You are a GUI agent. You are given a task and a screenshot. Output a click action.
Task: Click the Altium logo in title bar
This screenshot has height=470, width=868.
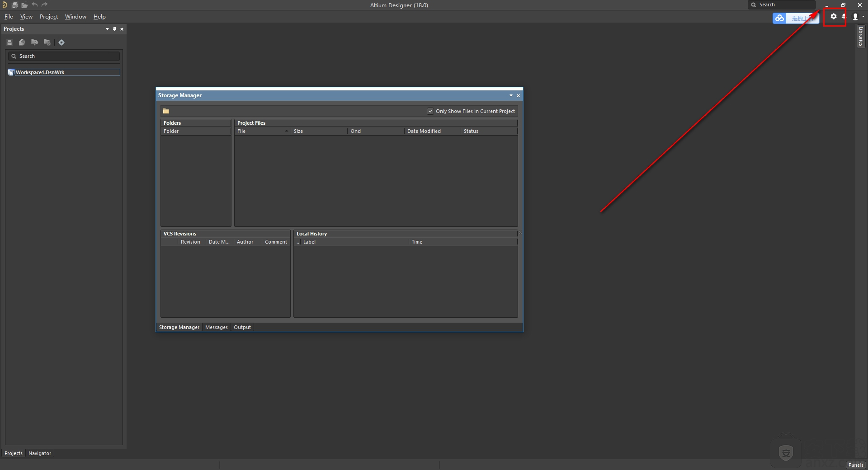click(5, 5)
